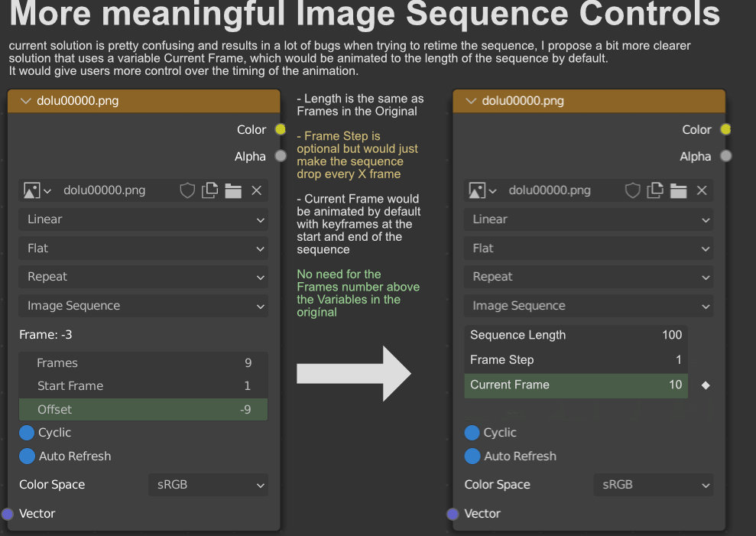Collapse the right dolu00000.png node header
Image resolution: width=756 pixels, height=536 pixels.
tap(471, 101)
